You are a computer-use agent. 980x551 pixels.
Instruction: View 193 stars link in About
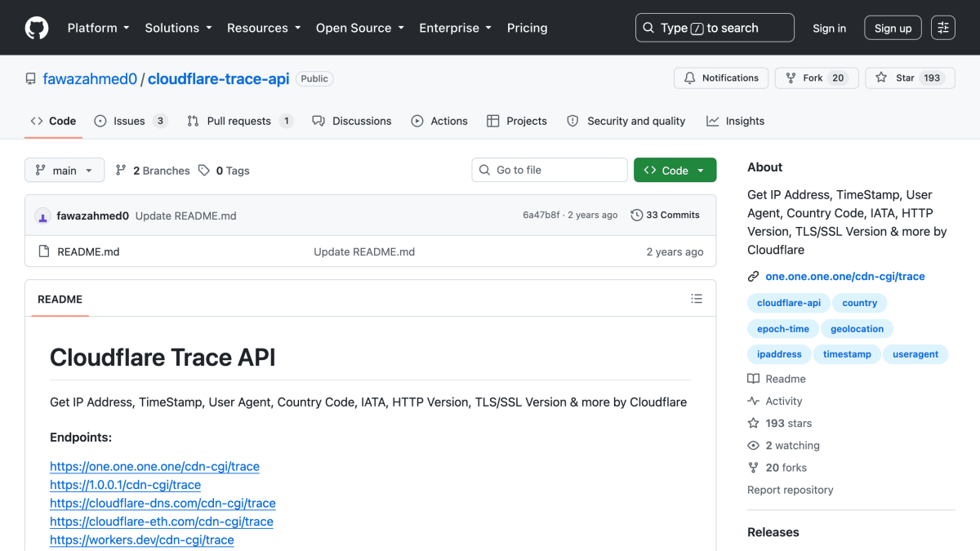pyautogui.click(x=780, y=423)
